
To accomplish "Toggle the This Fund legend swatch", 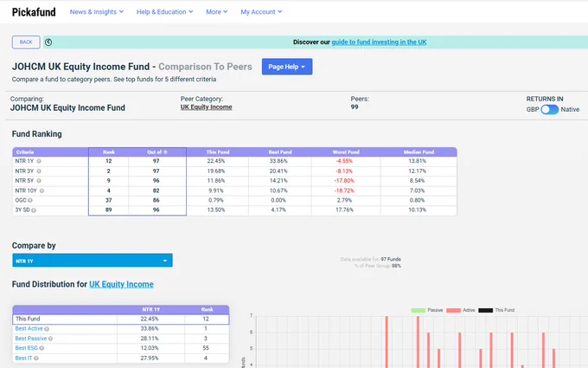I will point(486,310).
